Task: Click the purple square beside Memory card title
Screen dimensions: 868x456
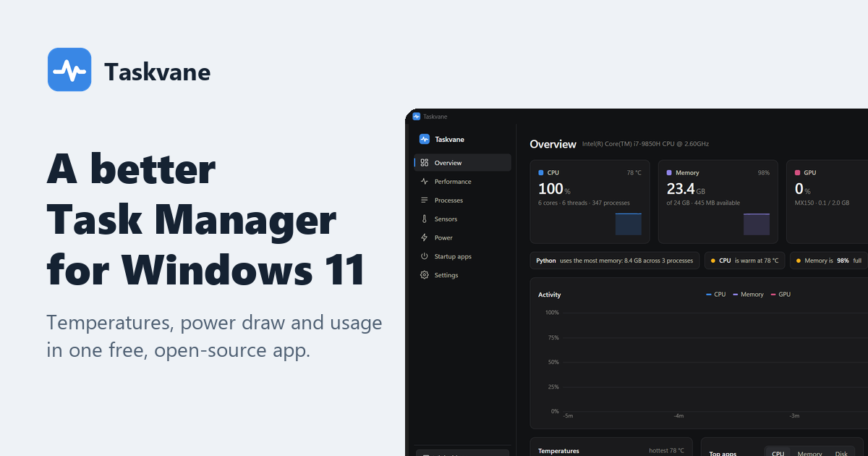Action: 669,173
